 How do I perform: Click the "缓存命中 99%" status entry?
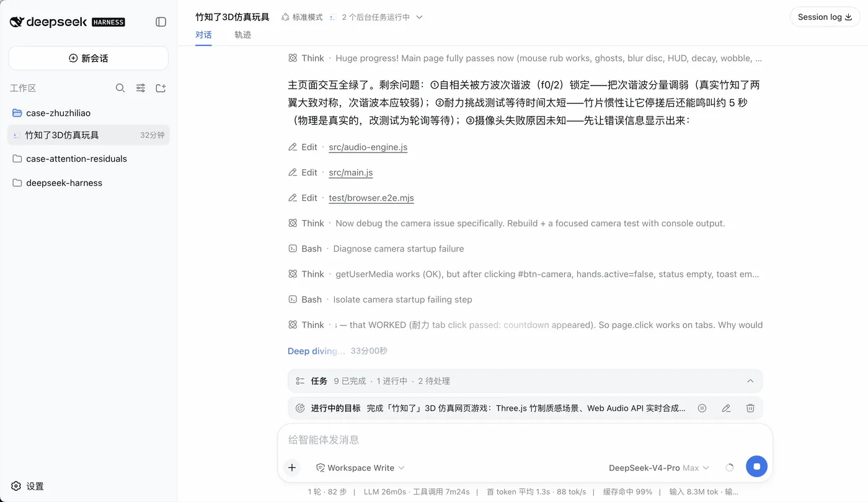point(627,491)
